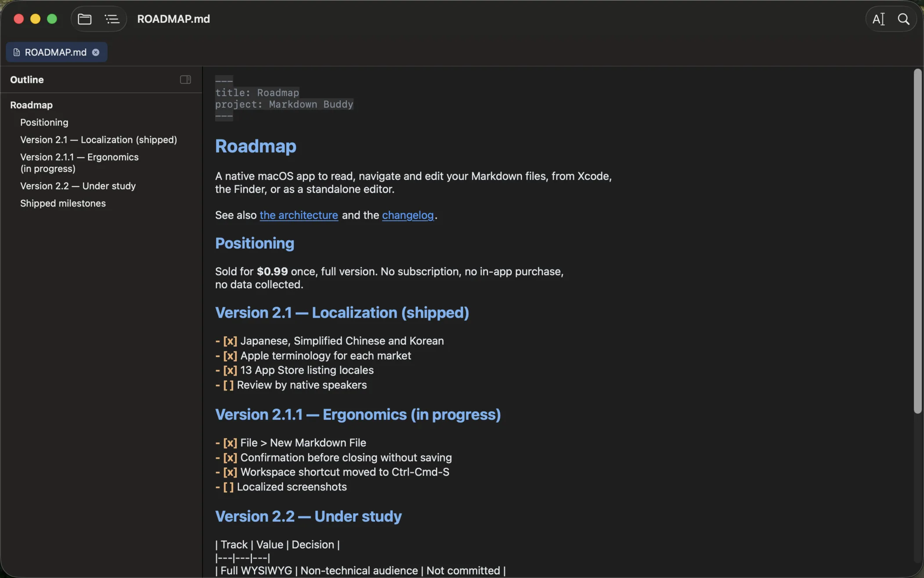Click the vertical scrollbar thumb
Image resolution: width=924 pixels, height=578 pixels.
[x=917, y=241]
